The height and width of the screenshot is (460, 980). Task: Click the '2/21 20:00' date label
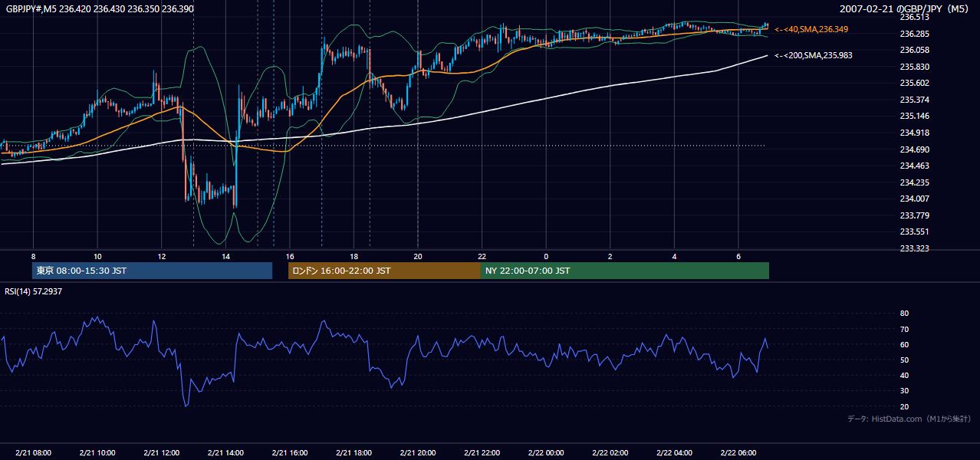tap(417, 453)
